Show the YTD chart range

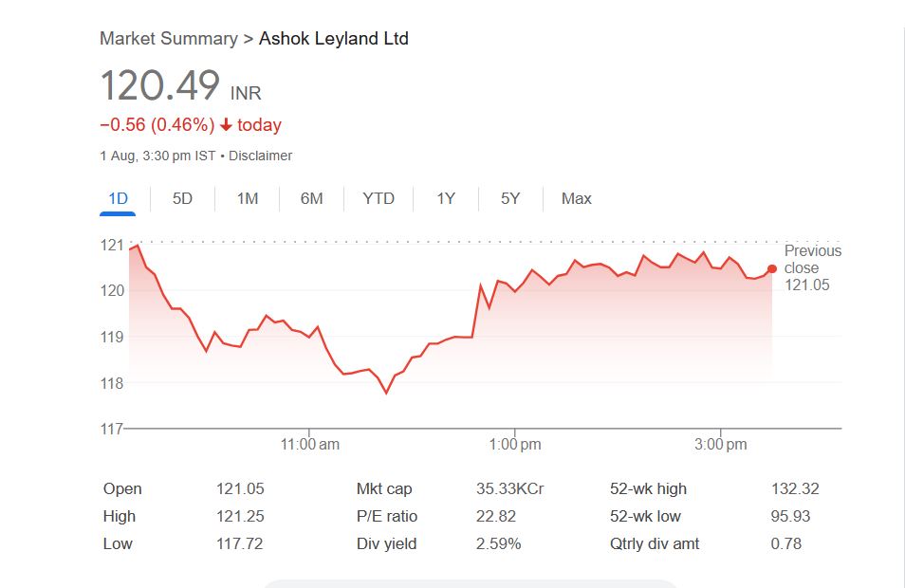379,198
